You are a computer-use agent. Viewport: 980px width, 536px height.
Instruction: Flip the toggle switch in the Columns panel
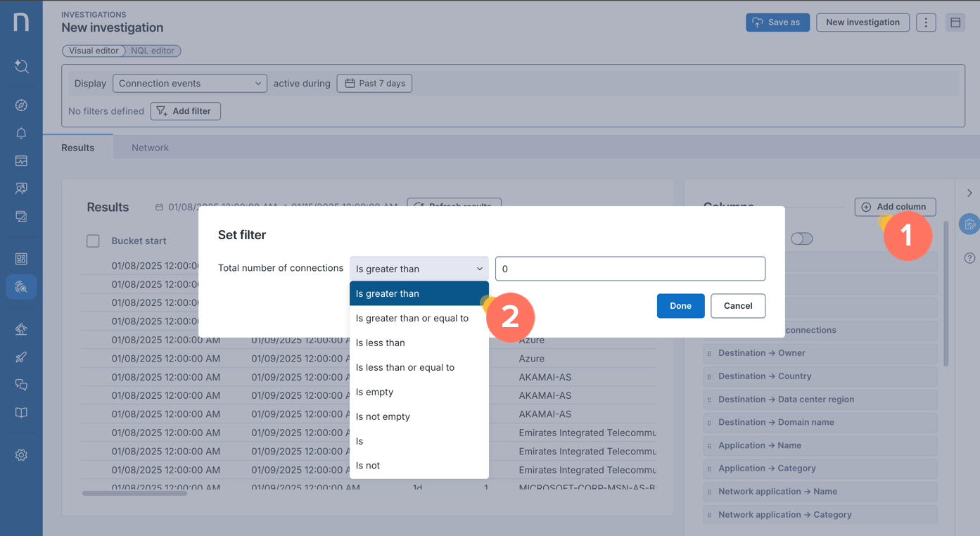coord(801,239)
